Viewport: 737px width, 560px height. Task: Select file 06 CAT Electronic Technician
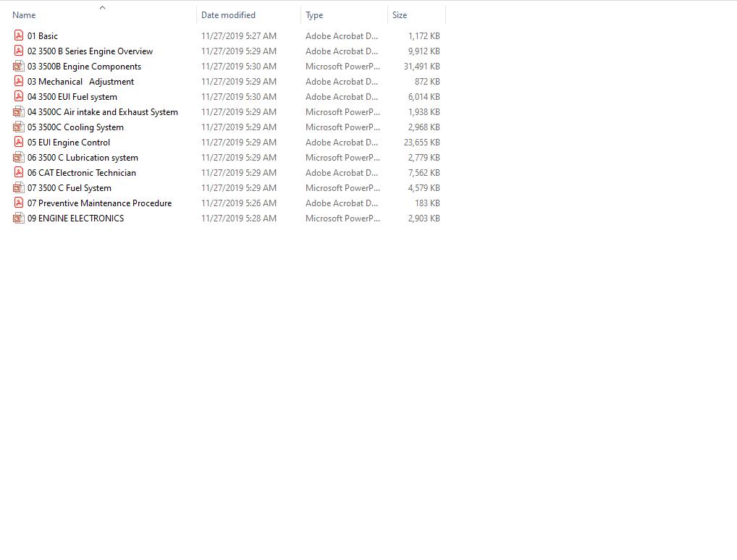coord(81,172)
